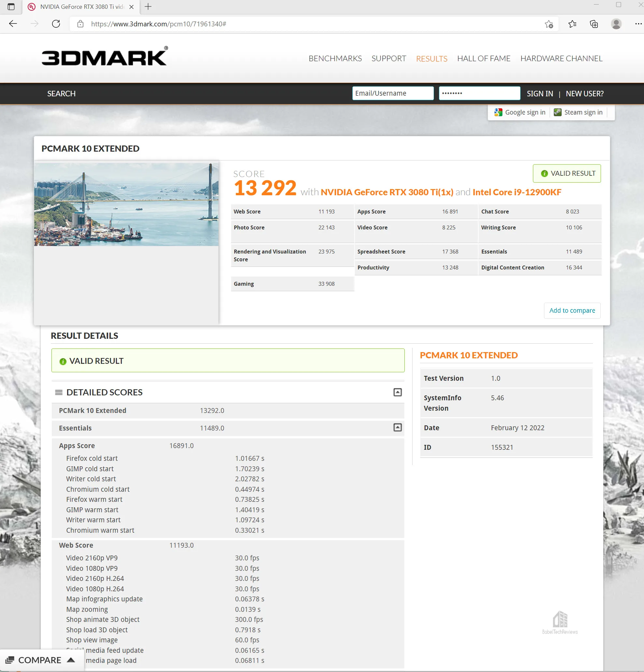Click the Video 2160p VP9 row
Image resolution: width=644 pixels, height=672 pixels.
point(228,558)
